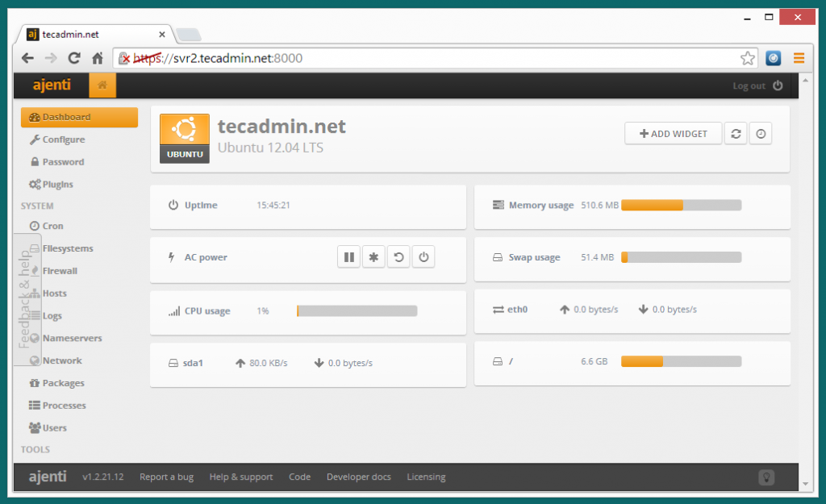Click the Ajenti home icon in the header
The height and width of the screenshot is (504, 826).
102,85
